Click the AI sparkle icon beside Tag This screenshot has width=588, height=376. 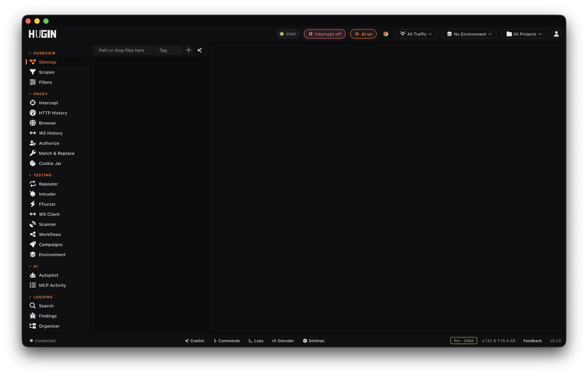coord(200,50)
